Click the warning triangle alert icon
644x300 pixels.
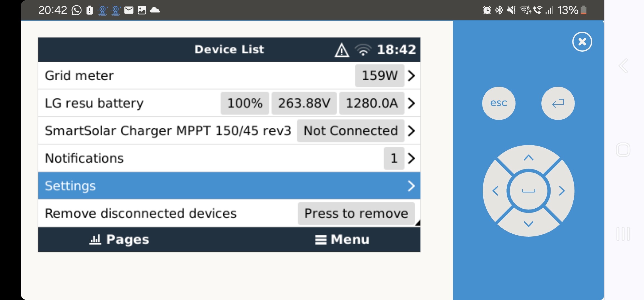pos(341,50)
